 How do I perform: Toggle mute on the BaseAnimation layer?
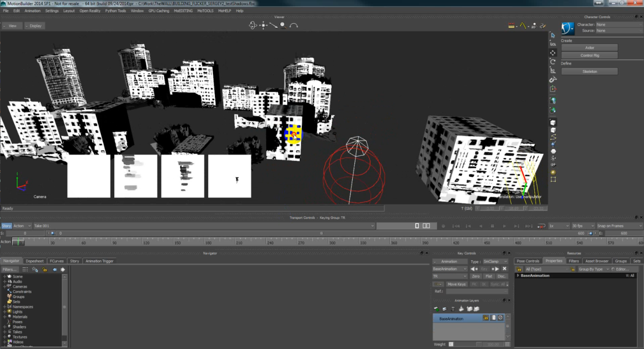pos(500,318)
